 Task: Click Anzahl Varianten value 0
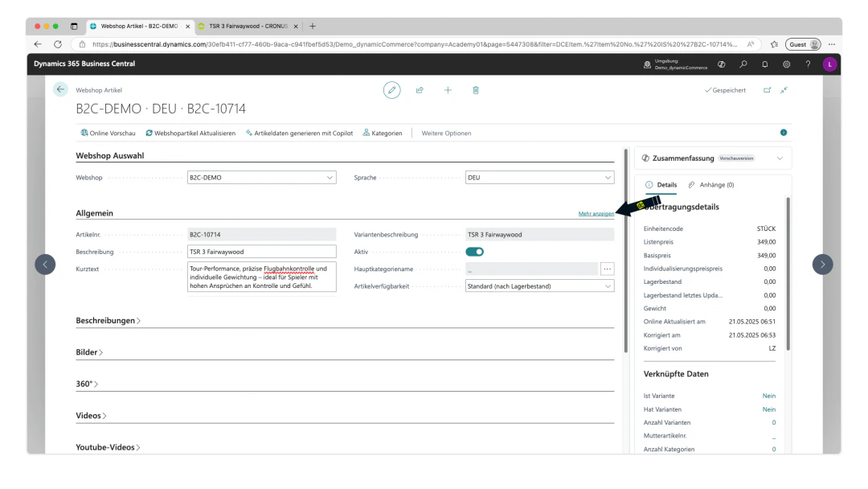tap(774, 422)
